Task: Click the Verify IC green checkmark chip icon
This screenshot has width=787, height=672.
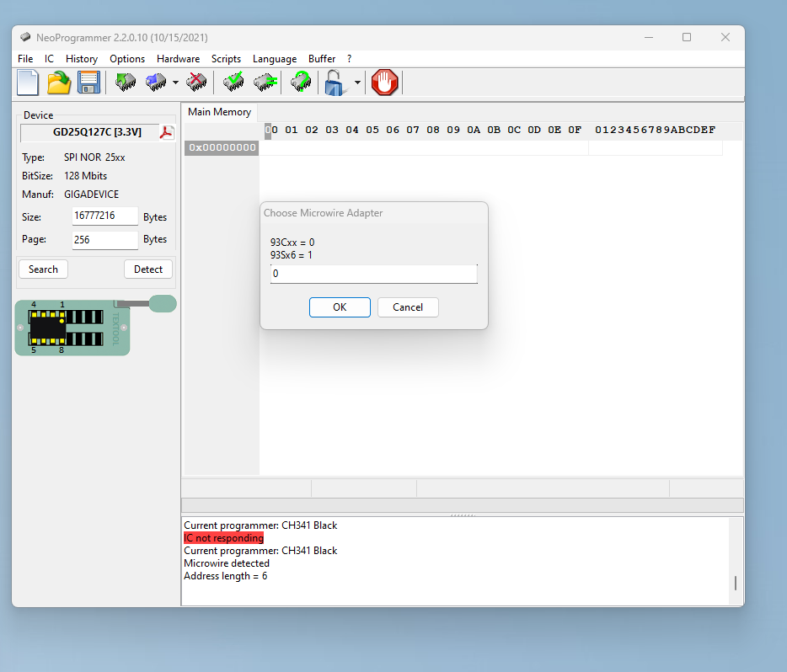Action: click(x=234, y=82)
